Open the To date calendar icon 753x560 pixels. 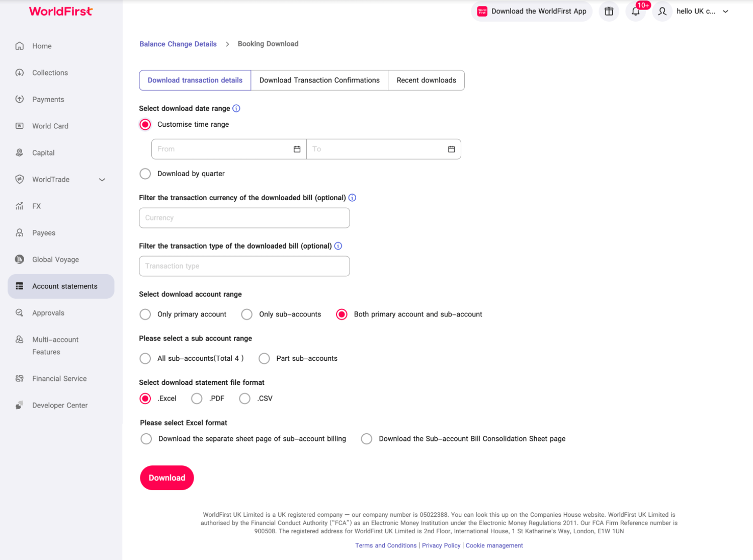[451, 149]
